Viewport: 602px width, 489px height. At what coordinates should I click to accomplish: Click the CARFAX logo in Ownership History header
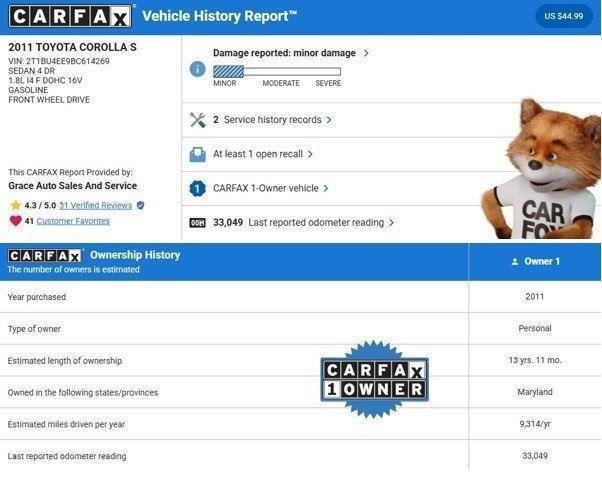point(45,256)
